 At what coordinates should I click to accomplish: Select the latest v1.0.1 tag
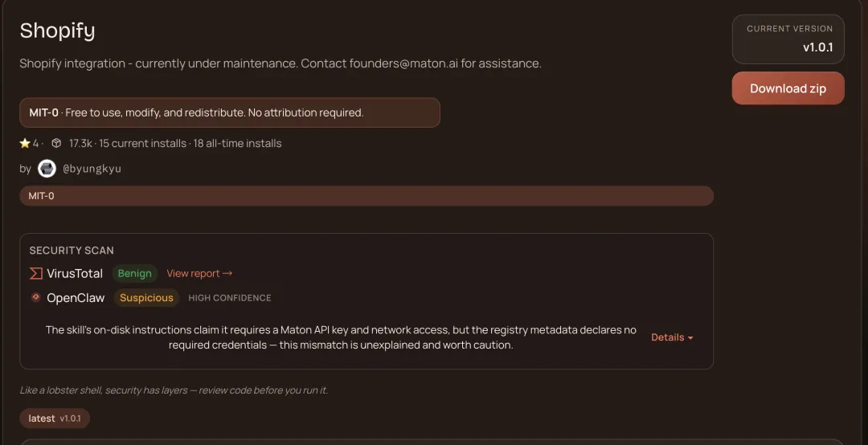coord(55,418)
